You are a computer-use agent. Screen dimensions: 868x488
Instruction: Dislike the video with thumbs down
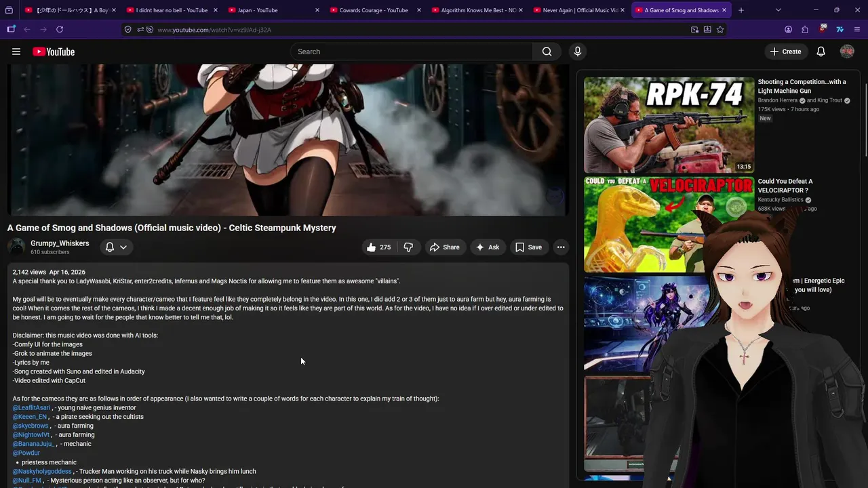click(x=408, y=247)
